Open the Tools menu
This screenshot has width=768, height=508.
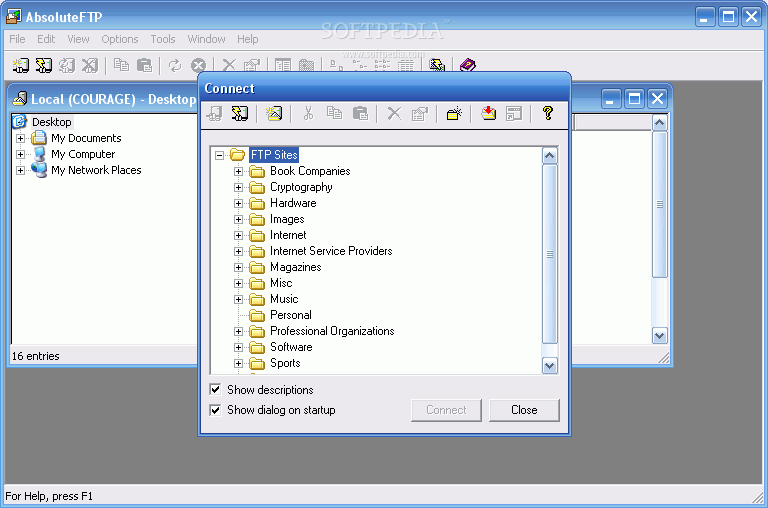pyautogui.click(x=163, y=39)
